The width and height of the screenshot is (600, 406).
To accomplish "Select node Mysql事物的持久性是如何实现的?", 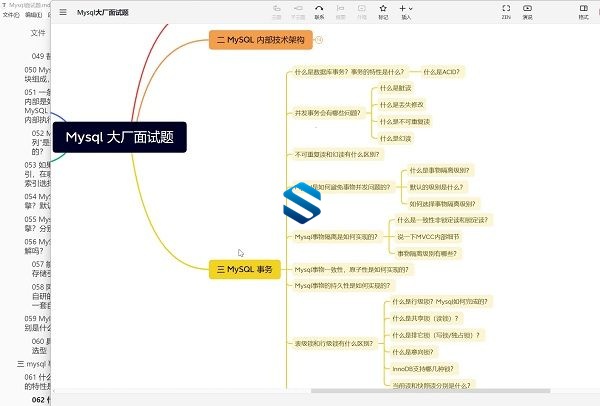I will [x=342, y=285].
